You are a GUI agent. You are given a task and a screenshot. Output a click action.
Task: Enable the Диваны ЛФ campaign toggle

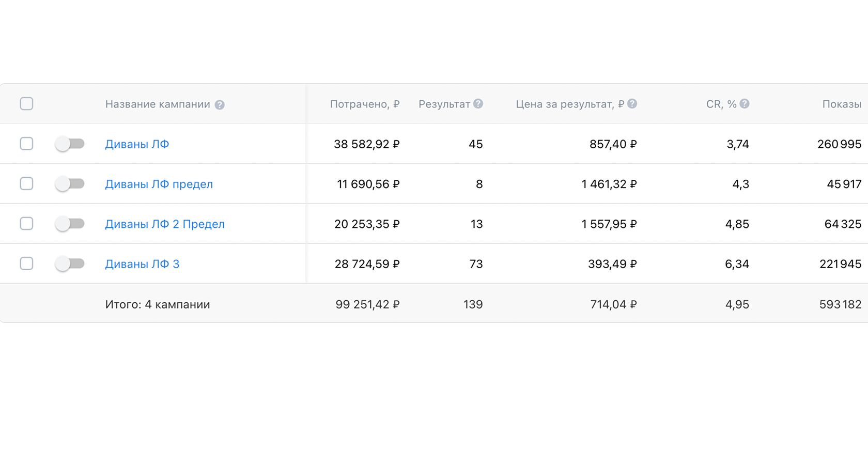70,144
